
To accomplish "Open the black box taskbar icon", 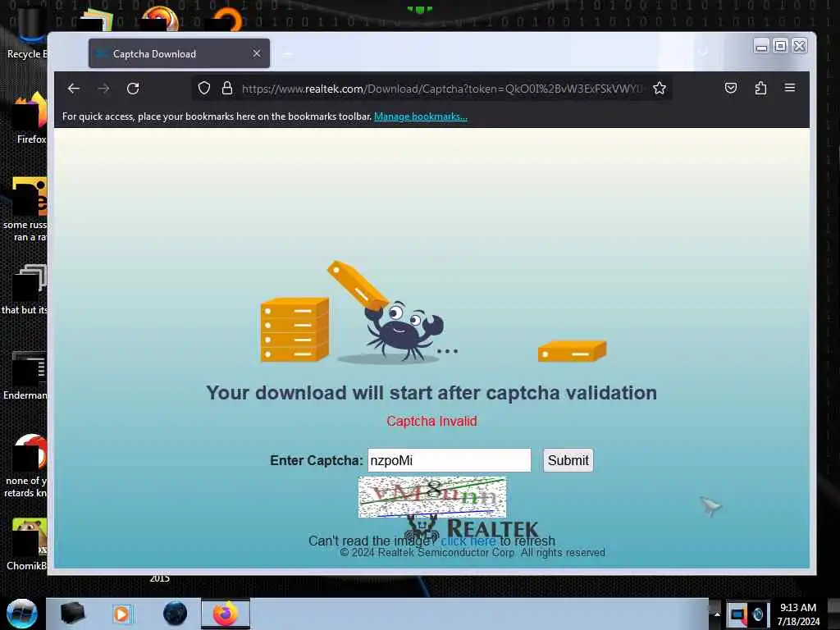I will [x=72, y=614].
